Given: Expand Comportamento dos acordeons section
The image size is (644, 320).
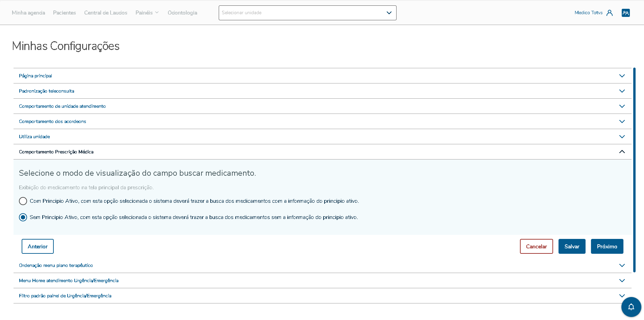Looking at the screenshot, I should point(52,121).
